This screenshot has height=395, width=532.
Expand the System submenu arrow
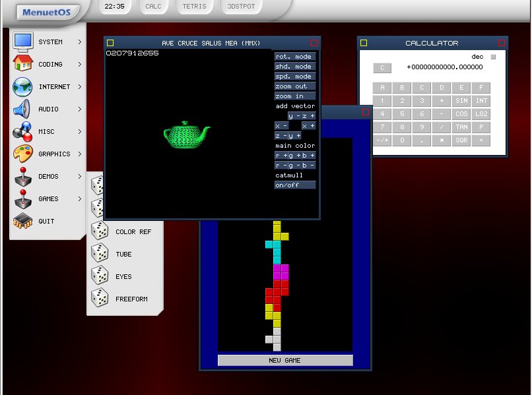(x=80, y=42)
